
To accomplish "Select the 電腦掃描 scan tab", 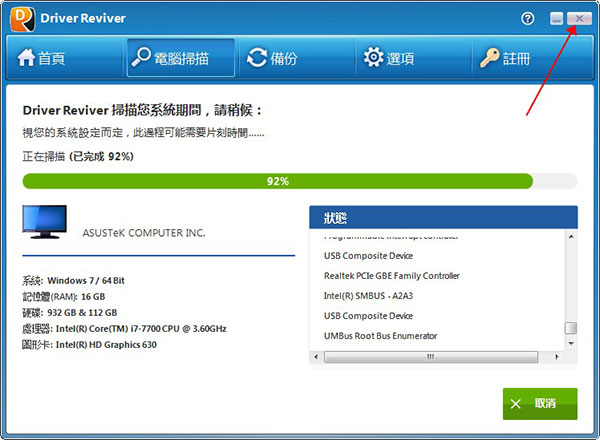I will pos(181,58).
